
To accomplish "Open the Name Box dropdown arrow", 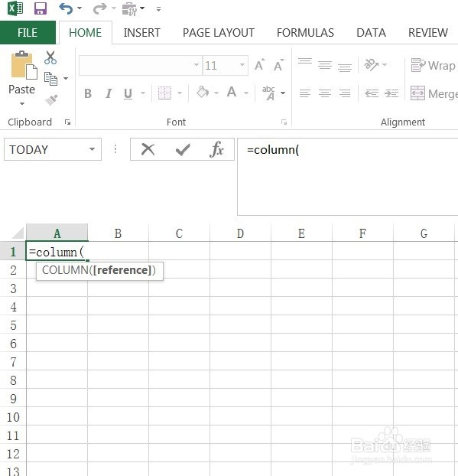I will (x=93, y=149).
